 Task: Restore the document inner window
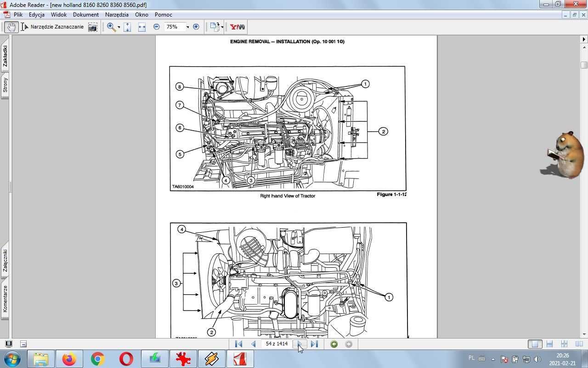click(574, 15)
